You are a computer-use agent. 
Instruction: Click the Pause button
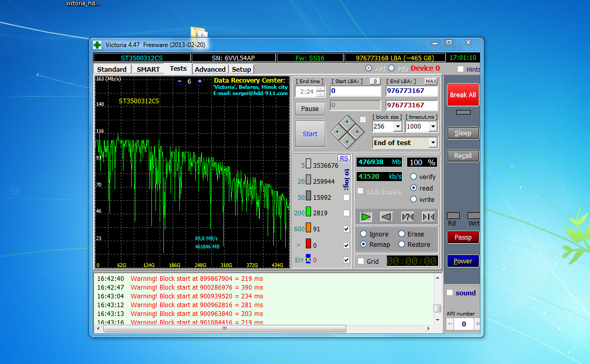(x=310, y=108)
